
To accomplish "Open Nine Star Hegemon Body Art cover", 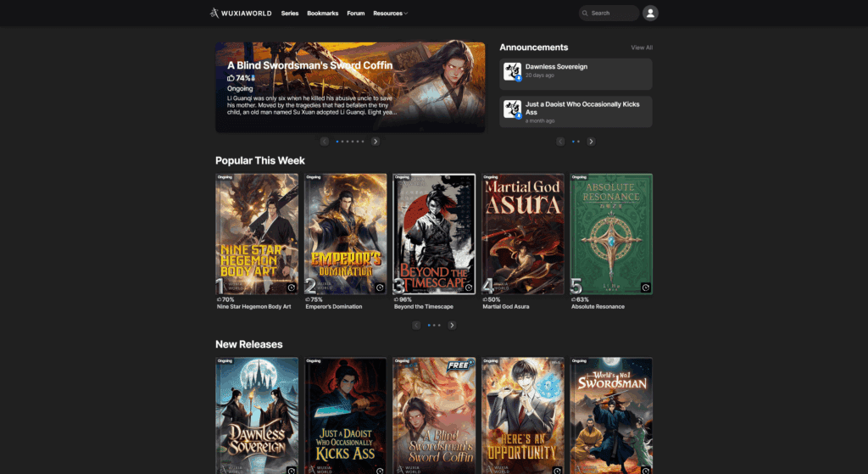I will pos(257,234).
